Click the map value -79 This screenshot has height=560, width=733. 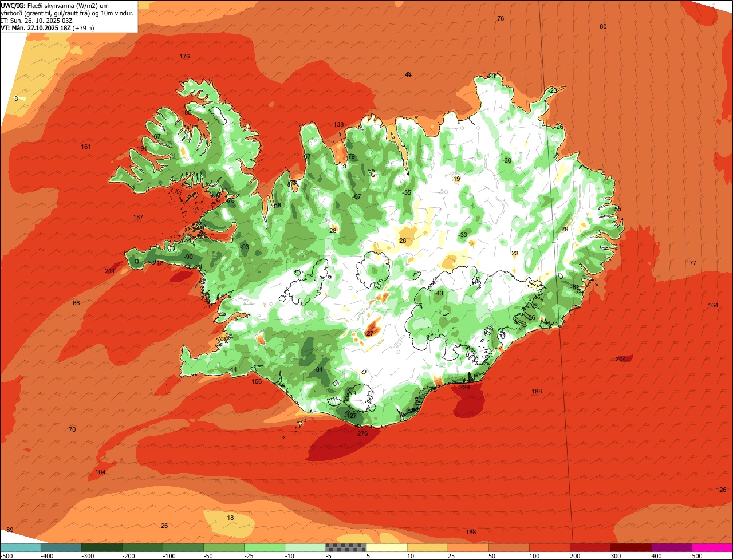click(x=350, y=156)
